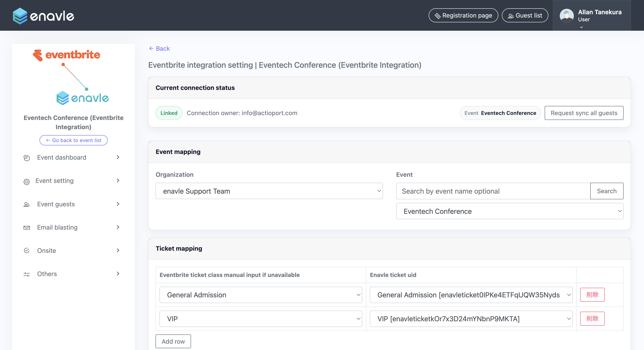This screenshot has height=350, width=644.
Task: Click Allan Tanekura's avatar picture
Action: coord(567,16)
